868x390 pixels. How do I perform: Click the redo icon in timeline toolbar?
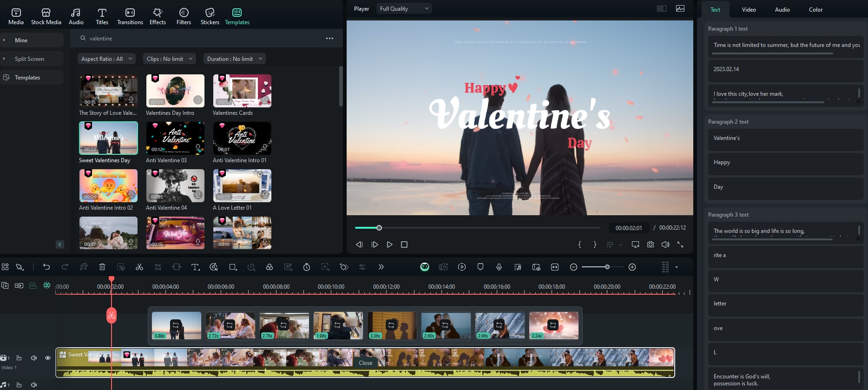(x=65, y=267)
